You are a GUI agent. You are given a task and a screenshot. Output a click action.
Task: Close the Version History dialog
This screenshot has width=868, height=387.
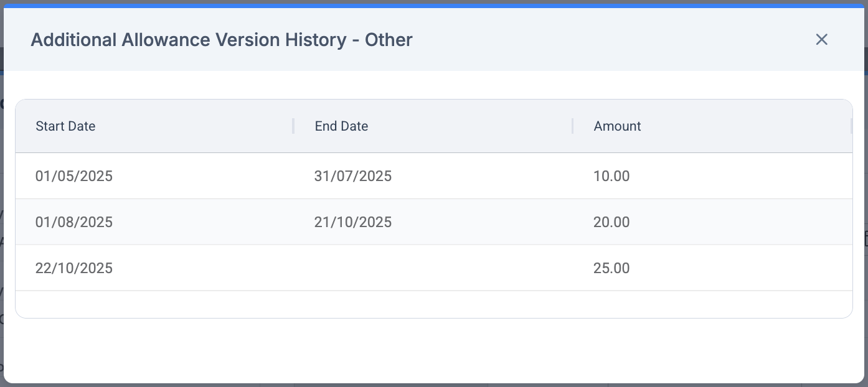(x=821, y=40)
